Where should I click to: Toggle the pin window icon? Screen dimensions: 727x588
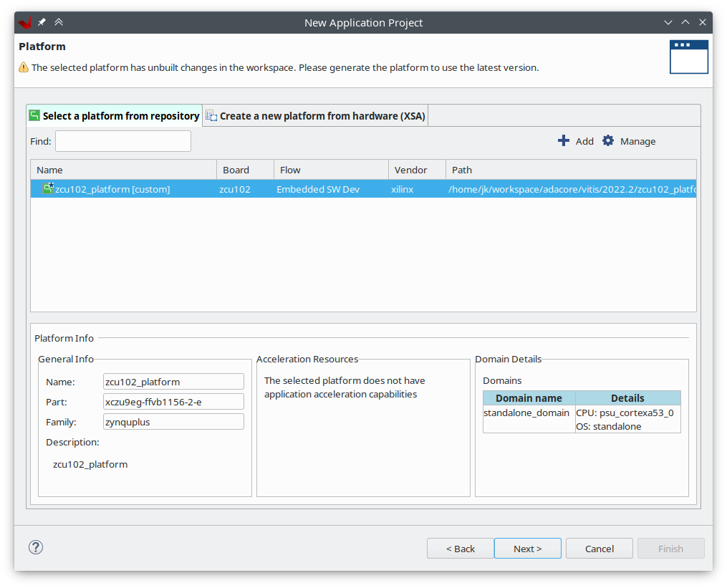42,21
